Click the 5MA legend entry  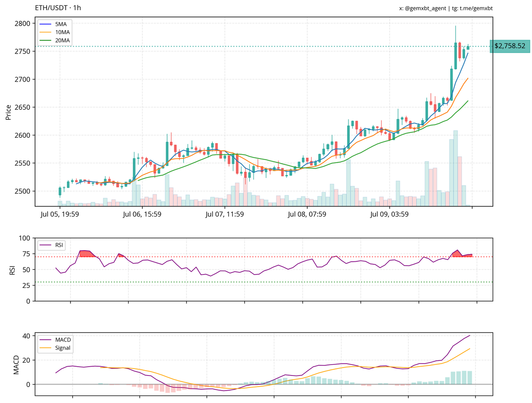click(55, 24)
